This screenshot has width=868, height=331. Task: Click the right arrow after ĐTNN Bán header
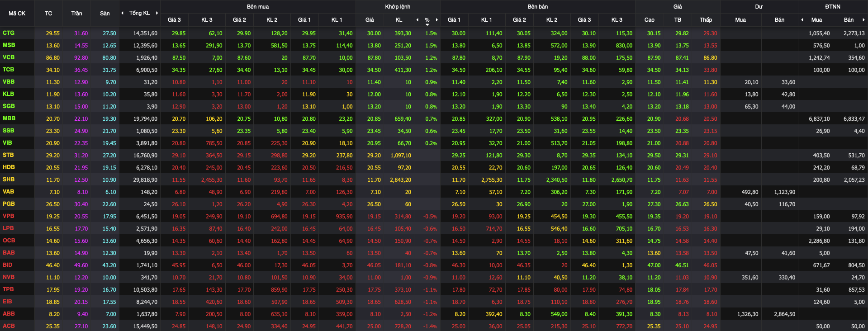pos(863,20)
